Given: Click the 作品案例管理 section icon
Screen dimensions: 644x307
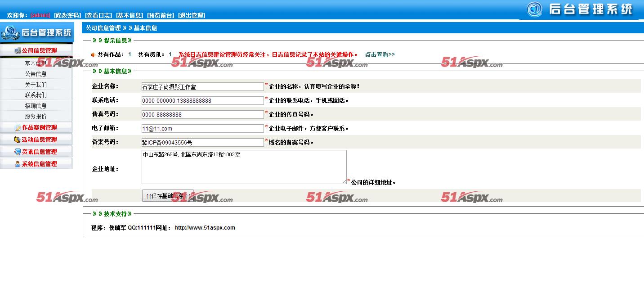Looking at the screenshot, I should click(x=18, y=128).
